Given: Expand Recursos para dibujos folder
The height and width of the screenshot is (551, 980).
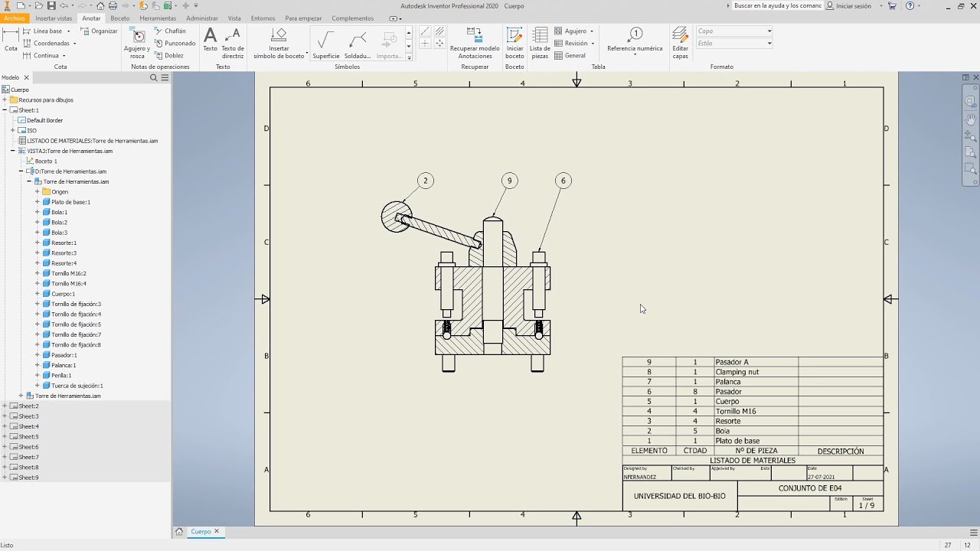Looking at the screenshot, I should pyautogui.click(x=5, y=100).
